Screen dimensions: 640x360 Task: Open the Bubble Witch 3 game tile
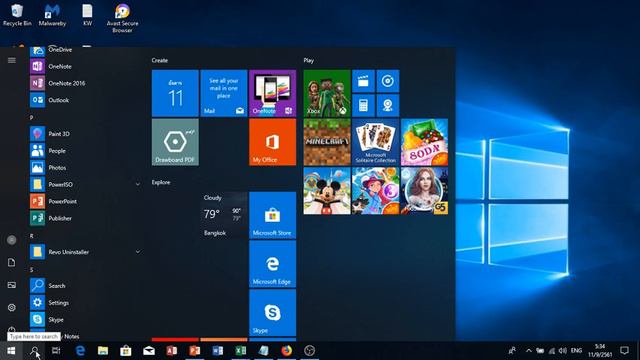click(x=376, y=191)
